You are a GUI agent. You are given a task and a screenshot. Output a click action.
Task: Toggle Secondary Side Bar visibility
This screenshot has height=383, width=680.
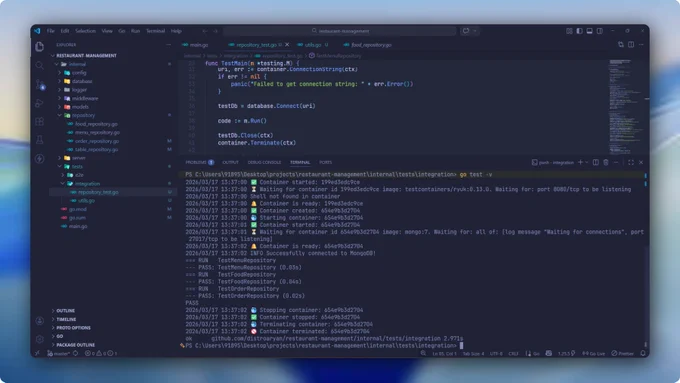[600, 31]
